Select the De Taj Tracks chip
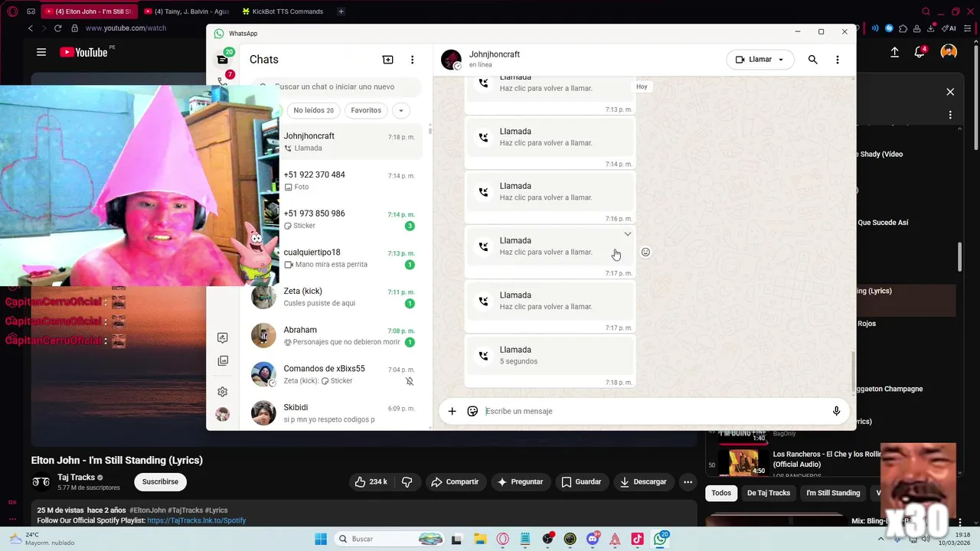980x551 pixels. click(768, 493)
